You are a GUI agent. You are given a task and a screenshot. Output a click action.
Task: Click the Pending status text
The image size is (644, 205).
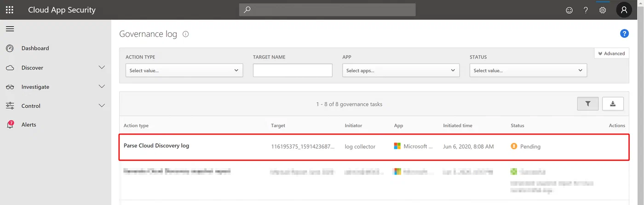click(530, 146)
